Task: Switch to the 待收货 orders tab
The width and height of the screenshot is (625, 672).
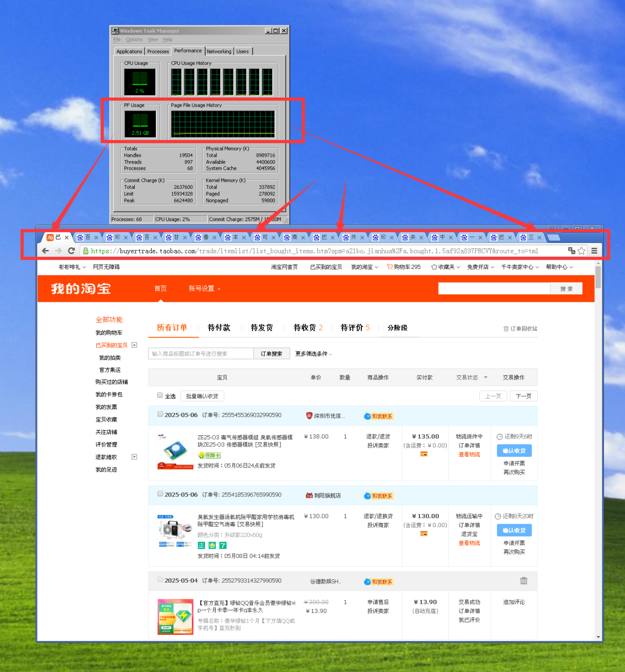Action: click(308, 328)
